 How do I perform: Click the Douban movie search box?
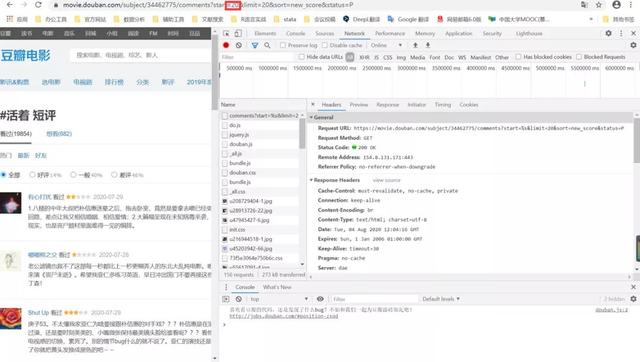click(140, 55)
